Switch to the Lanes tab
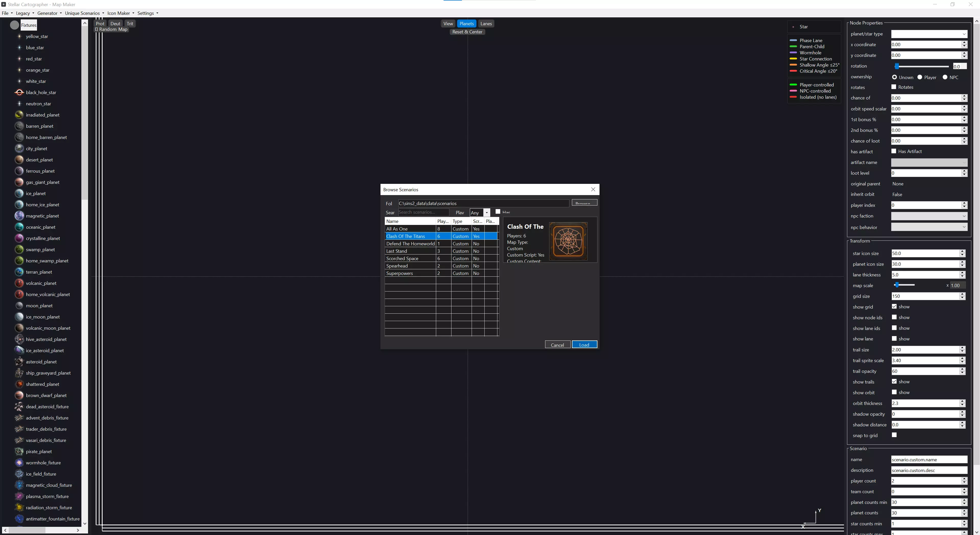The width and height of the screenshot is (980, 535). (486, 23)
